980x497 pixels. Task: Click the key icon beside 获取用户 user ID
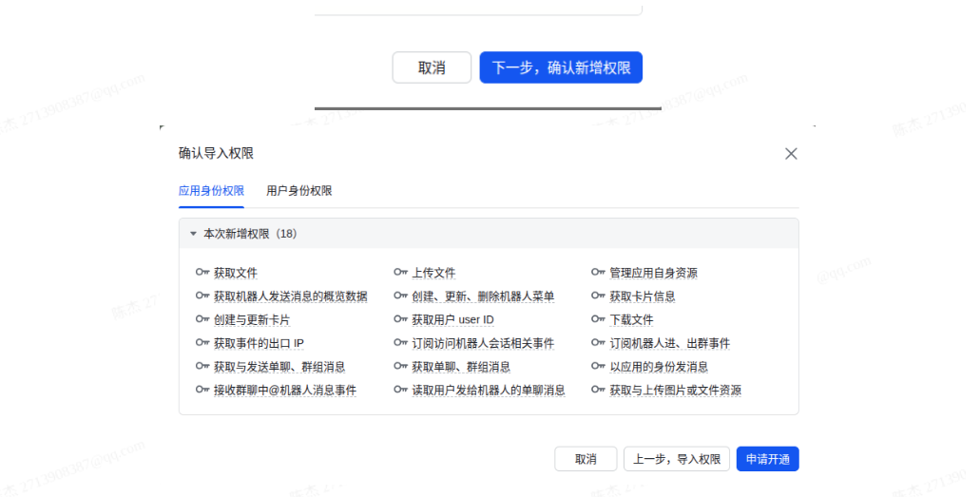coord(400,319)
